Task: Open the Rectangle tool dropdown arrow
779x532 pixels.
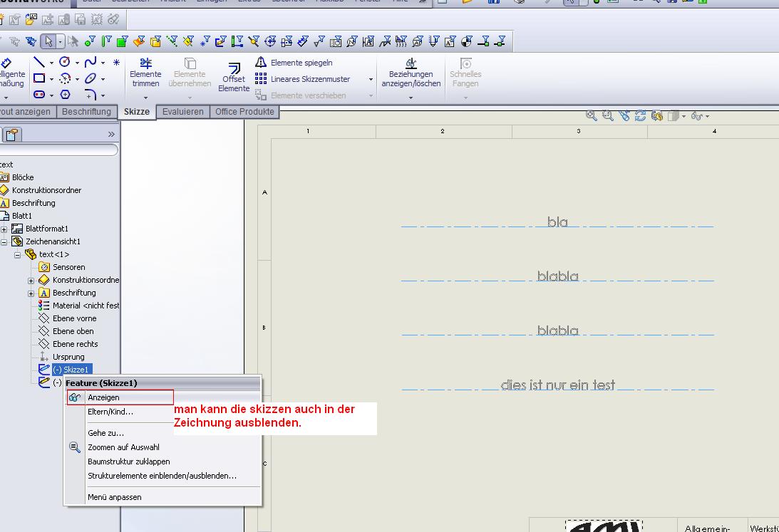Action: [51, 79]
